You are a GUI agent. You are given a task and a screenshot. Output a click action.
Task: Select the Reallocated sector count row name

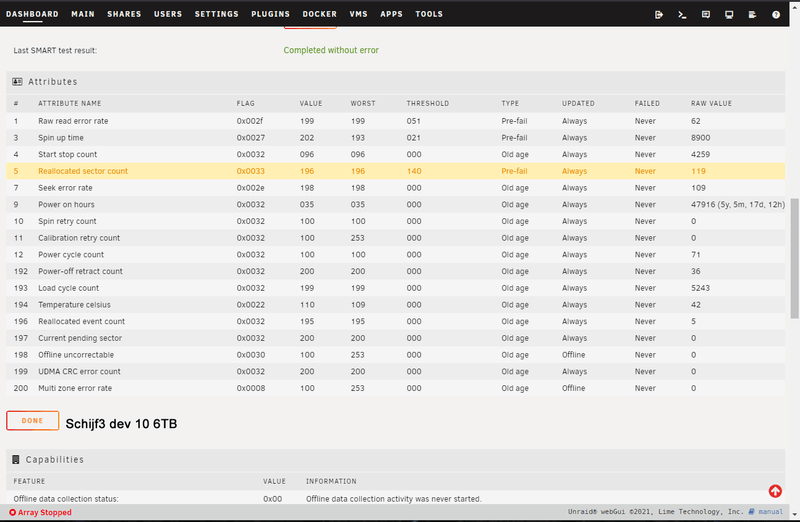83,171
